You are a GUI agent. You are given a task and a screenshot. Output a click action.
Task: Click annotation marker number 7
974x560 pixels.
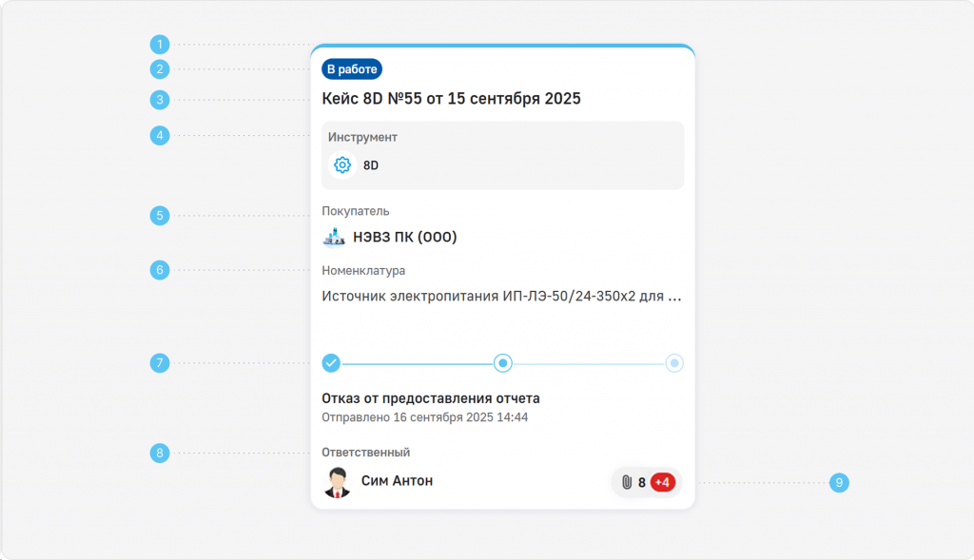(160, 363)
